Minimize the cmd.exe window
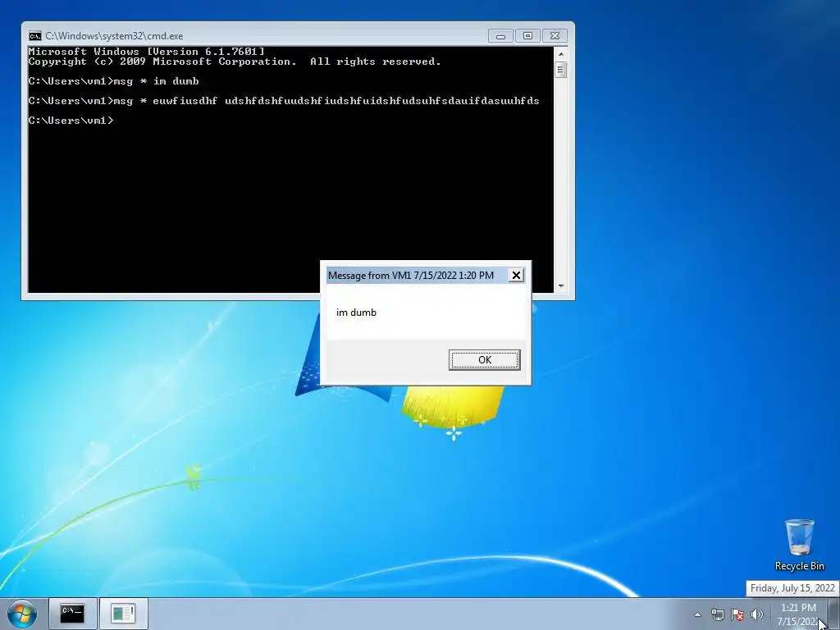 coord(500,36)
